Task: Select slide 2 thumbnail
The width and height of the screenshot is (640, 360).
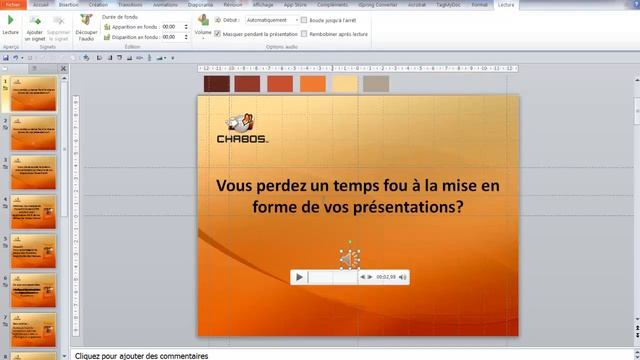Action: (x=33, y=133)
